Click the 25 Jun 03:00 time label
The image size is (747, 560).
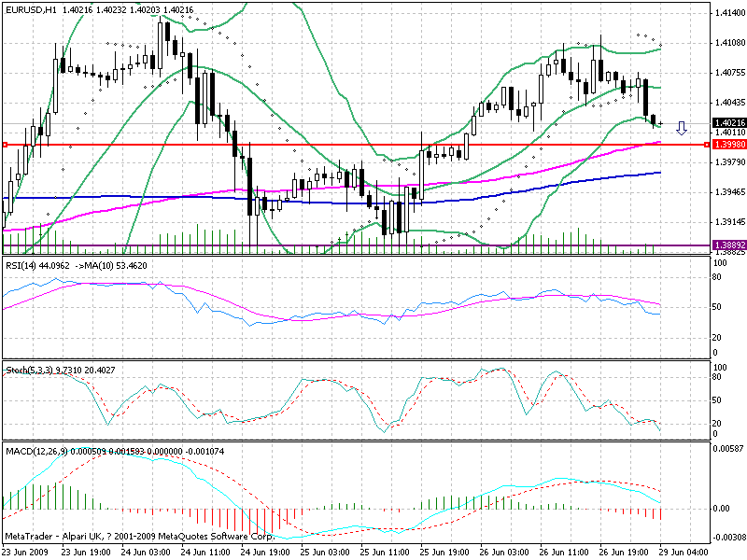point(325,553)
